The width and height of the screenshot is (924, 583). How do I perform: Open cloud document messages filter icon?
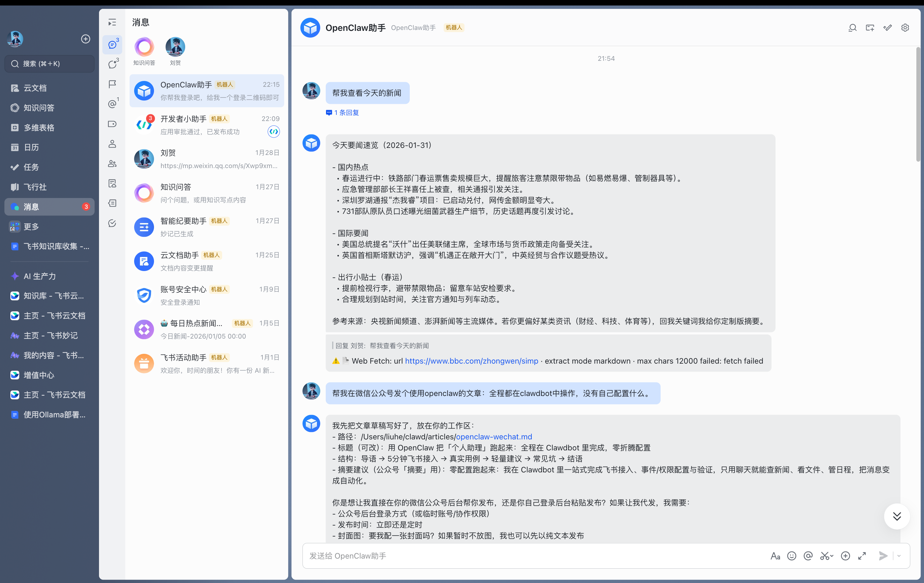(x=112, y=183)
